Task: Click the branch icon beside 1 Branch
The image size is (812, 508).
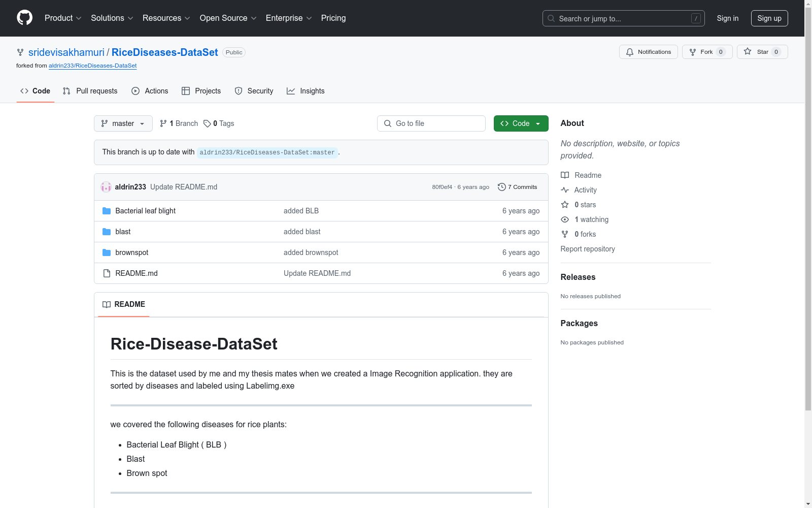Action: [163, 123]
